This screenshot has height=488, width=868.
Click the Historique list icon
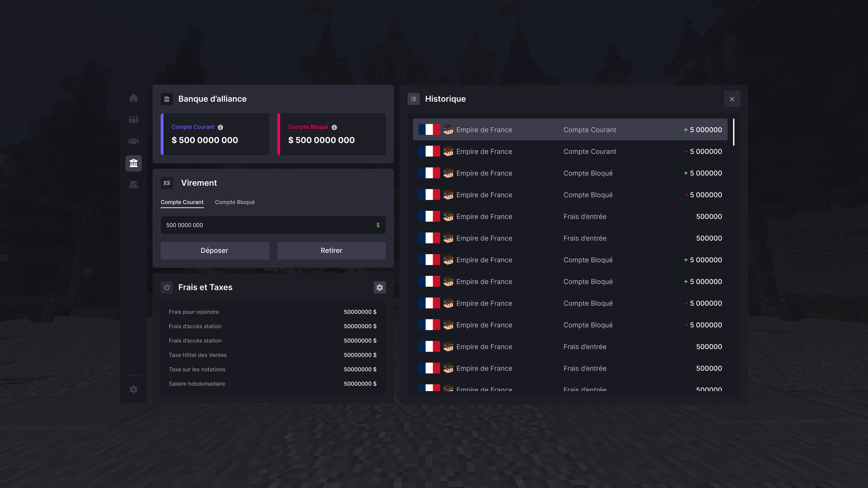click(x=413, y=99)
